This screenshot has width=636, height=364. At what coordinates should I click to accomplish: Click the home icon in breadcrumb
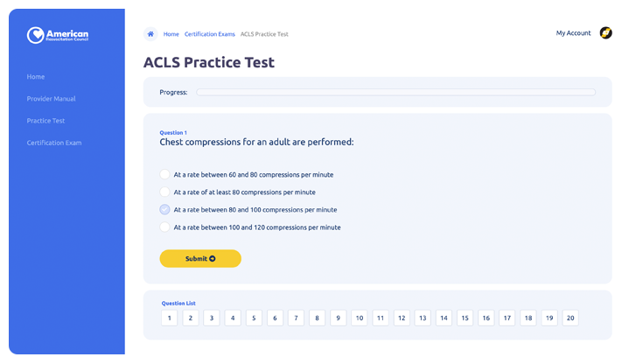point(150,34)
